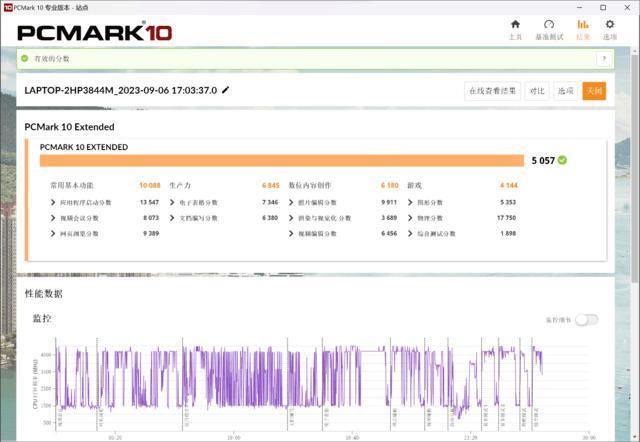Expand the Web Browsing score (网页浏览分数) row
Image resolution: width=640 pixels, height=442 pixels.
(53, 233)
